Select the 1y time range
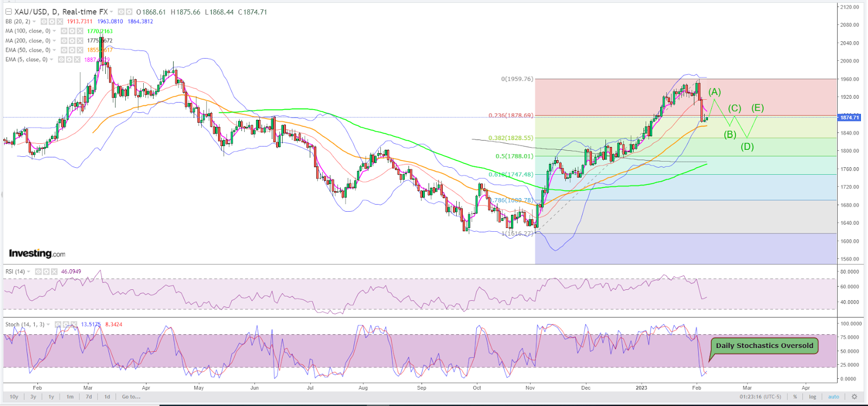The image size is (868, 406). [52, 397]
